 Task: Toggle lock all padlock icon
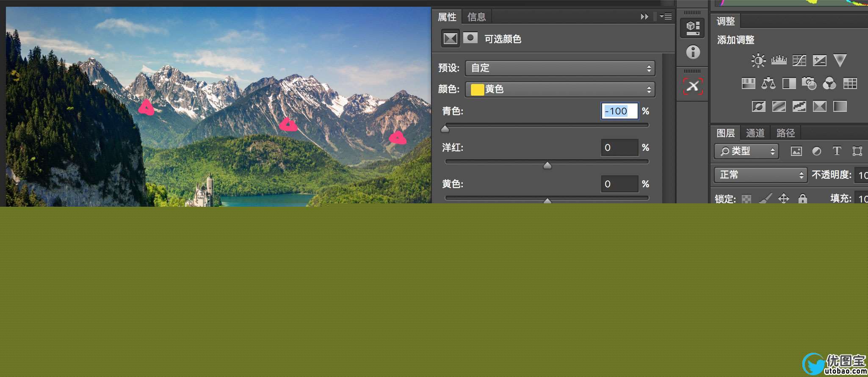coord(803,198)
